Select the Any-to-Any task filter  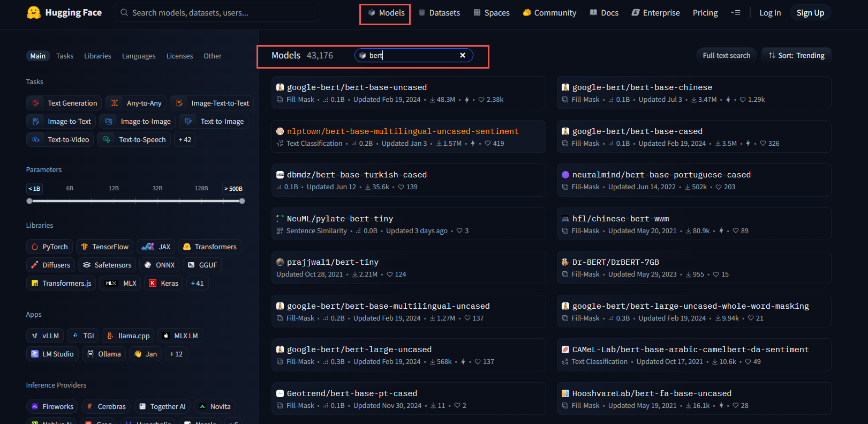click(x=136, y=103)
